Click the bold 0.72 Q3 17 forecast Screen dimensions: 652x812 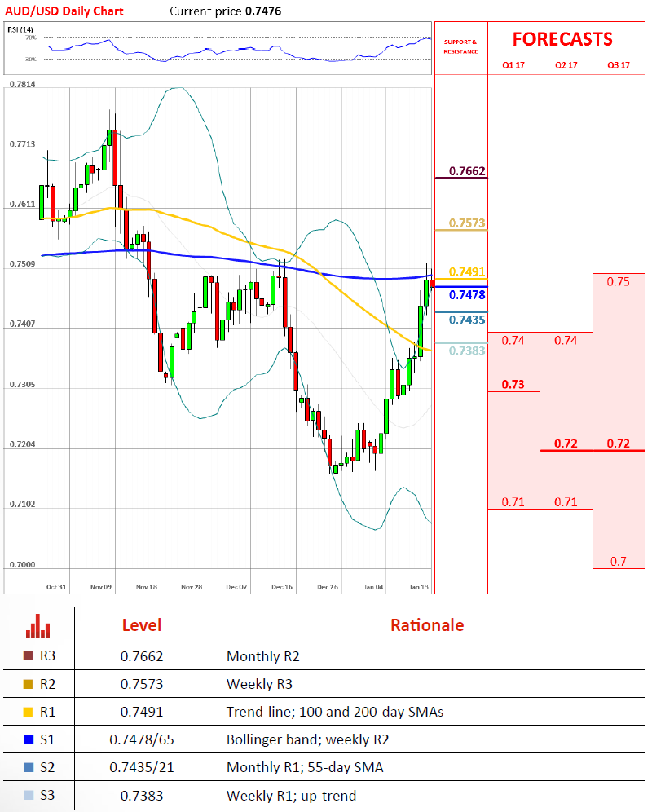tap(619, 444)
